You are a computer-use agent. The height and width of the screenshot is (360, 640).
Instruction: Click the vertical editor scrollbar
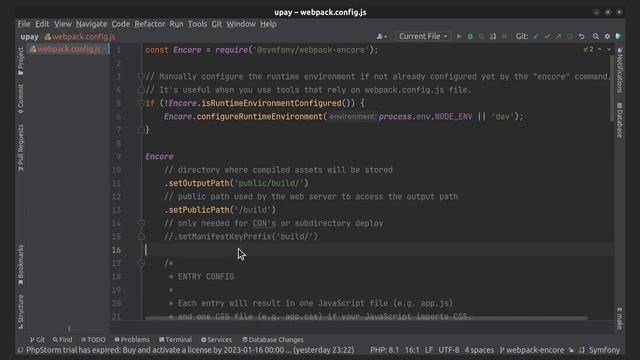(x=611, y=88)
